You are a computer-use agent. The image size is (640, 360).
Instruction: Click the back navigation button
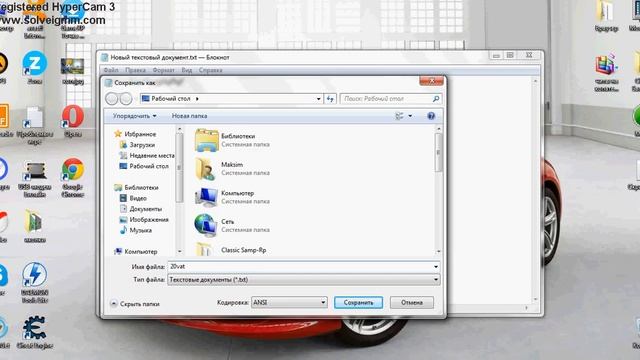pyautogui.click(x=111, y=98)
